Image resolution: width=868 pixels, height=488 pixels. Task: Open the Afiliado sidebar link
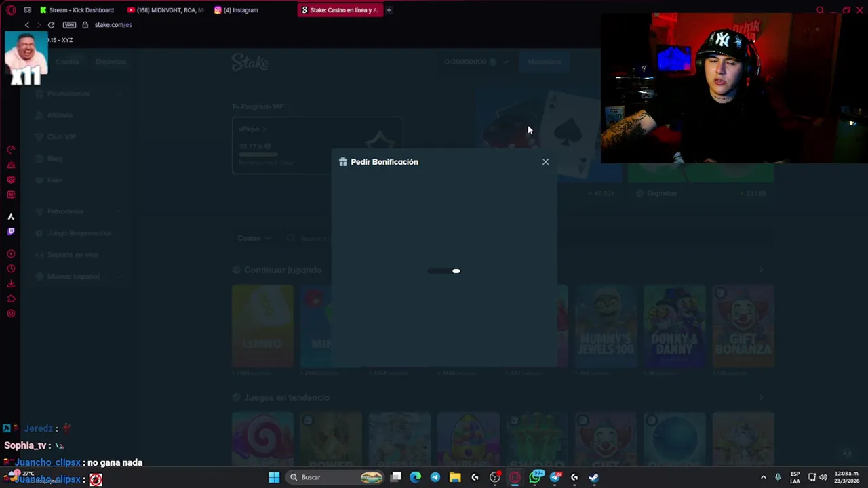coord(60,115)
